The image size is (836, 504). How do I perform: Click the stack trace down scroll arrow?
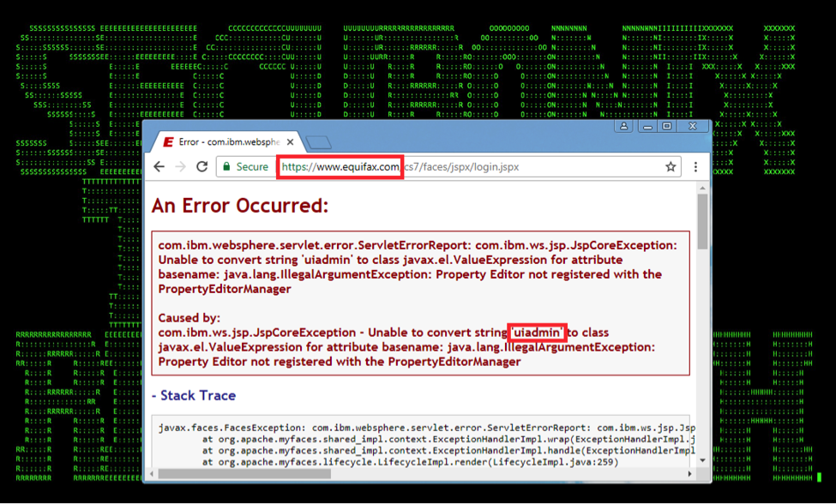tap(703, 460)
